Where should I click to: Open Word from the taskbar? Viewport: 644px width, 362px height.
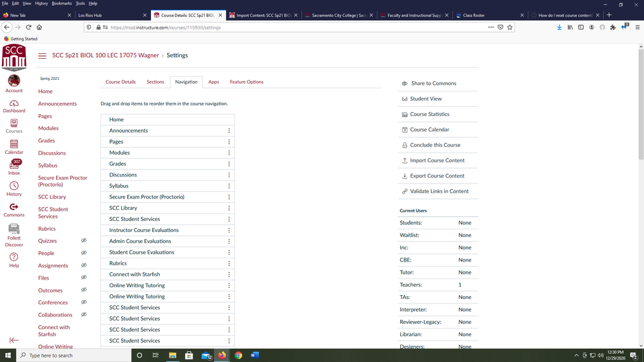click(x=255, y=356)
